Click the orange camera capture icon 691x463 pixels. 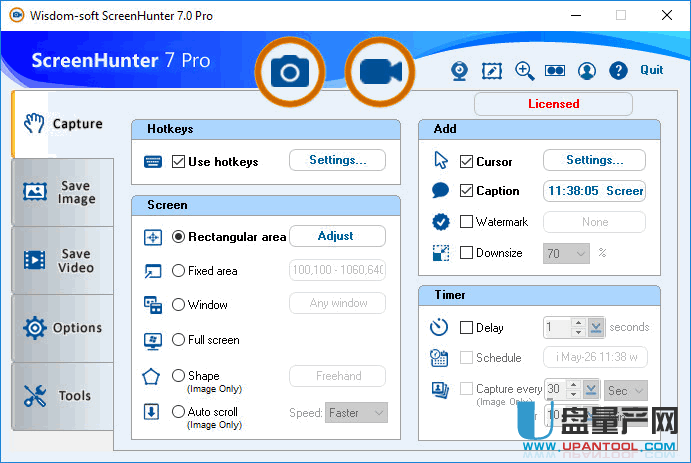290,71
